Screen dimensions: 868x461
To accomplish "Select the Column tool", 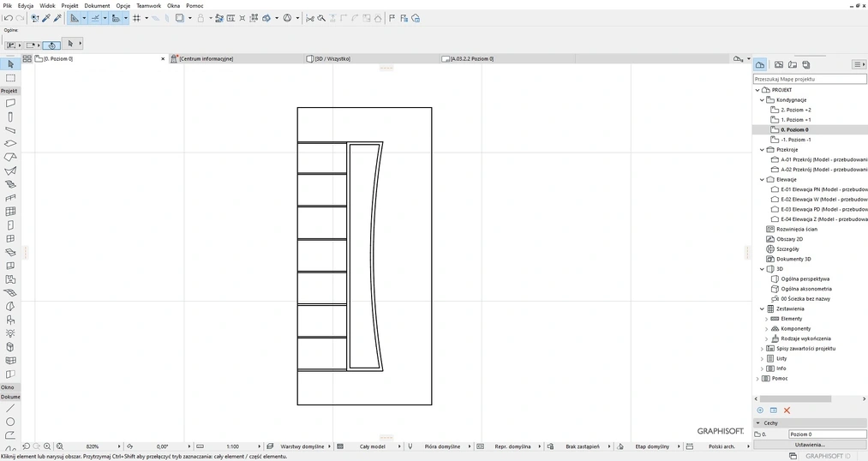I will click(x=10, y=117).
